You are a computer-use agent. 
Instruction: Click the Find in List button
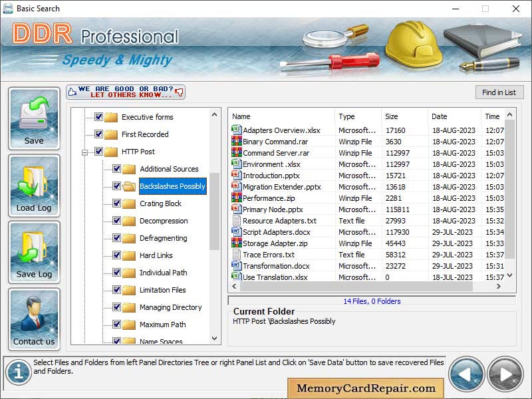click(x=499, y=92)
